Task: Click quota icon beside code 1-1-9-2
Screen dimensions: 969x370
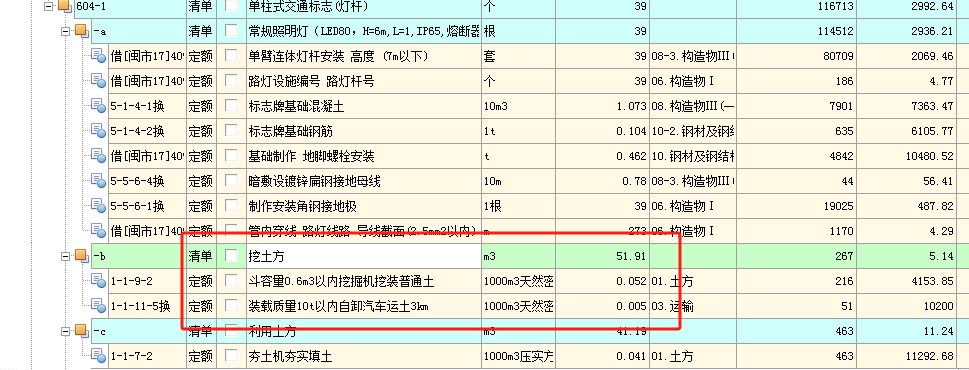Action: point(99,281)
